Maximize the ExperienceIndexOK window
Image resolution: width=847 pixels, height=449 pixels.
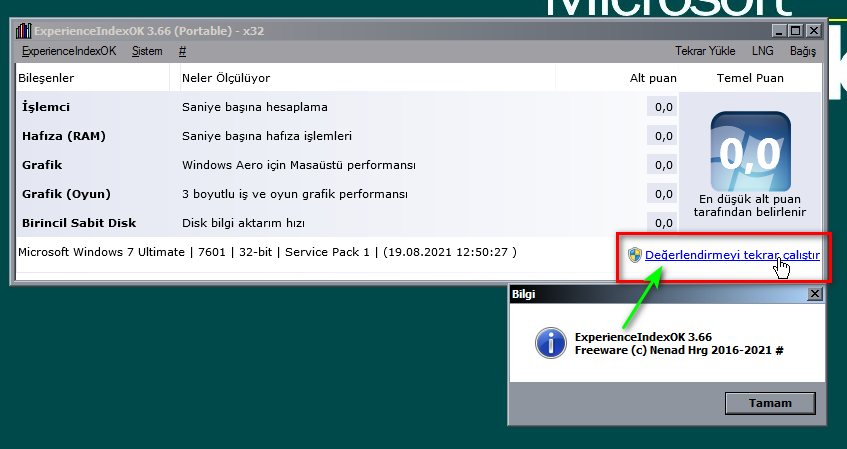pyautogui.click(x=796, y=31)
